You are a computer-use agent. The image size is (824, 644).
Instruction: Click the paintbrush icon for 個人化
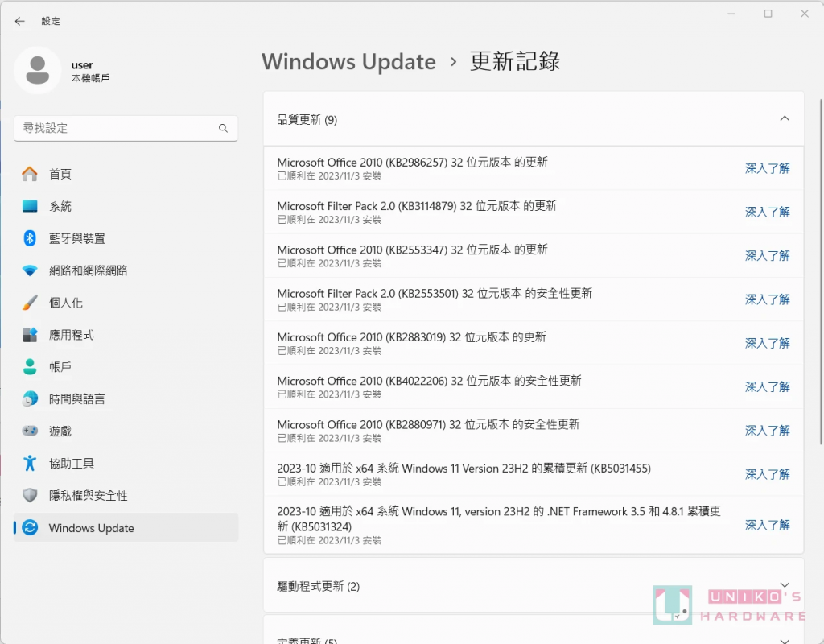tap(30, 303)
